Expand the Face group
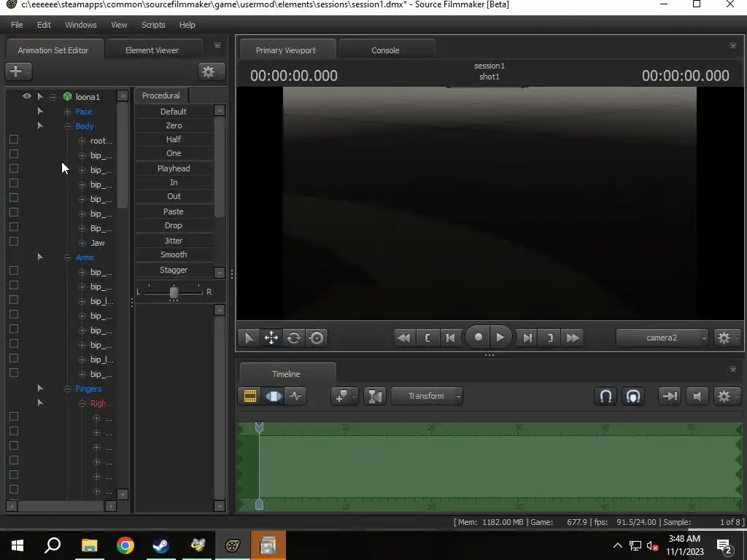 tap(67, 112)
